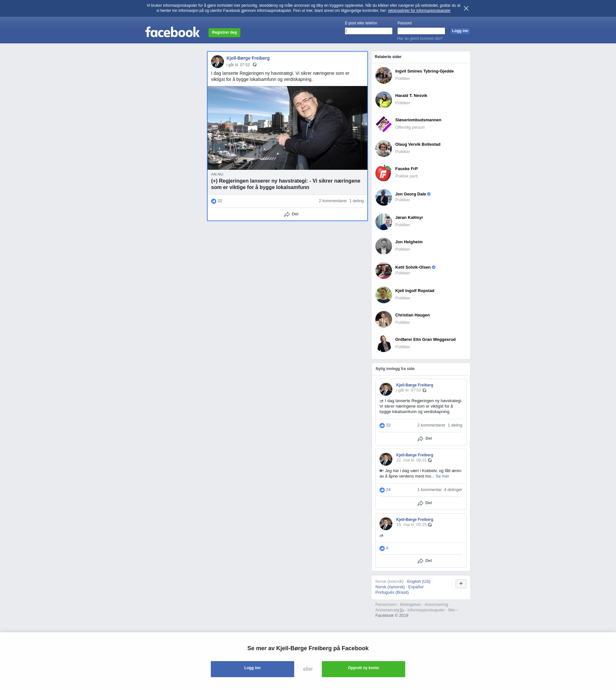616x690 pixels.
Task: Open Kjell Ingolf Ropstad avatar
Action: pos(383,295)
